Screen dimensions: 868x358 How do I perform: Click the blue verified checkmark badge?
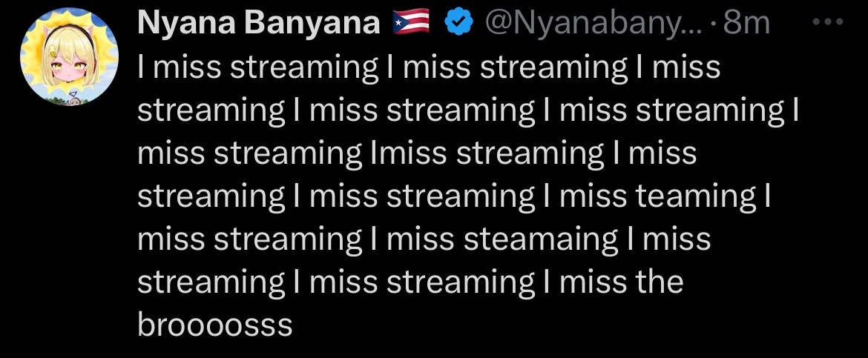pos(458,24)
